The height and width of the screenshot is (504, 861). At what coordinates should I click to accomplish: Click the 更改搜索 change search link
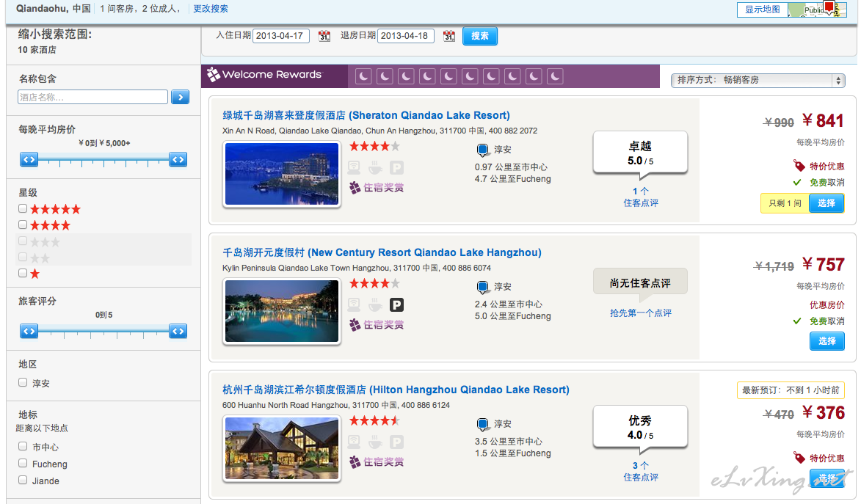[211, 9]
